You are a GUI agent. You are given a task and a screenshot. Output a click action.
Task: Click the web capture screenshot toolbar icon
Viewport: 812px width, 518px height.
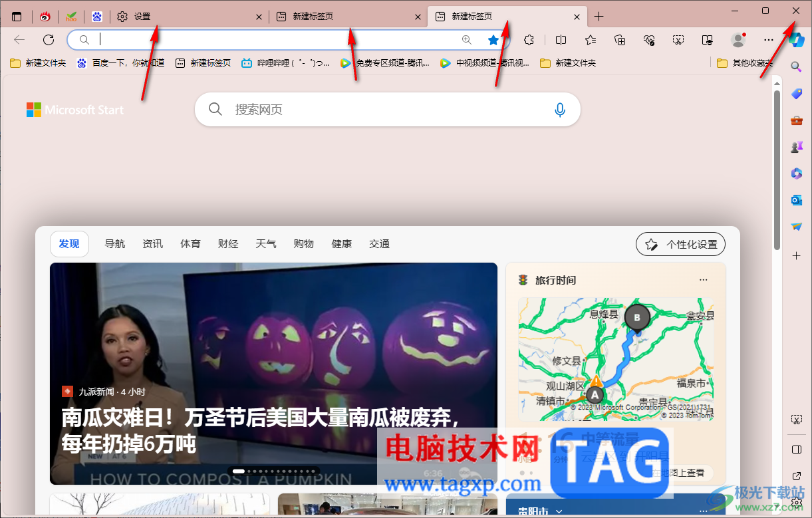tap(678, 40)
